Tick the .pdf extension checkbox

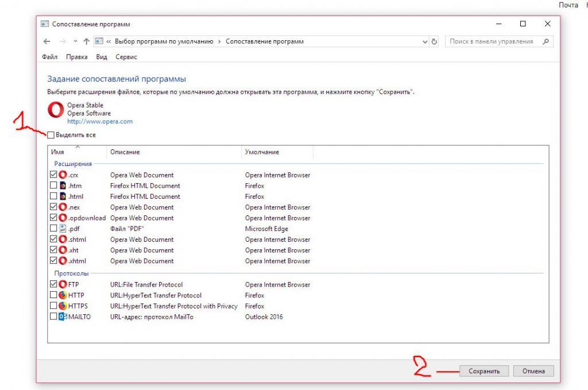point(53,228)
